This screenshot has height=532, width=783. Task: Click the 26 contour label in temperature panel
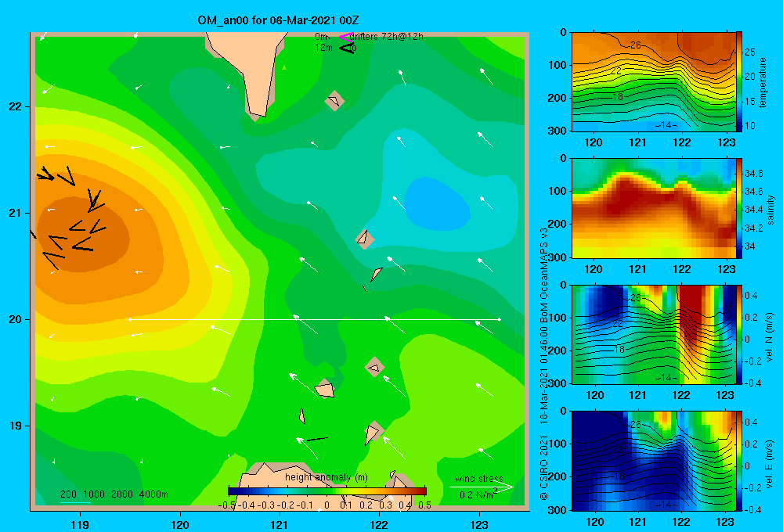coord(635,45)
